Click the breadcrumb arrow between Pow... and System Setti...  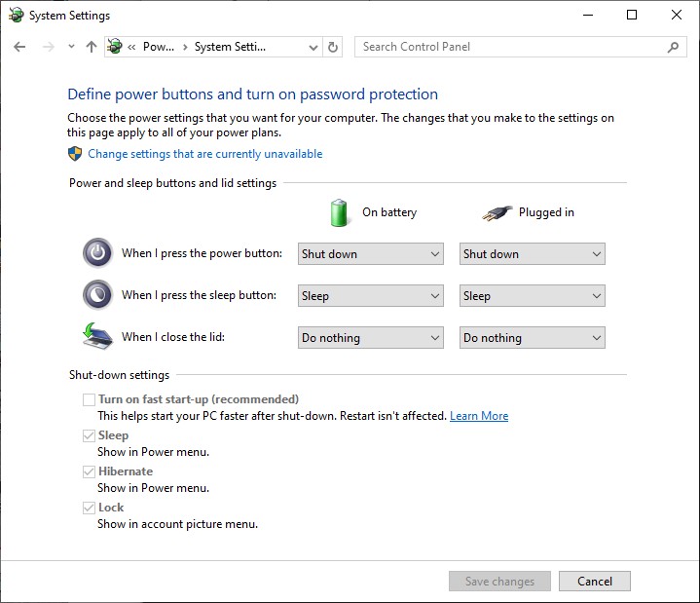click(185, 47)
